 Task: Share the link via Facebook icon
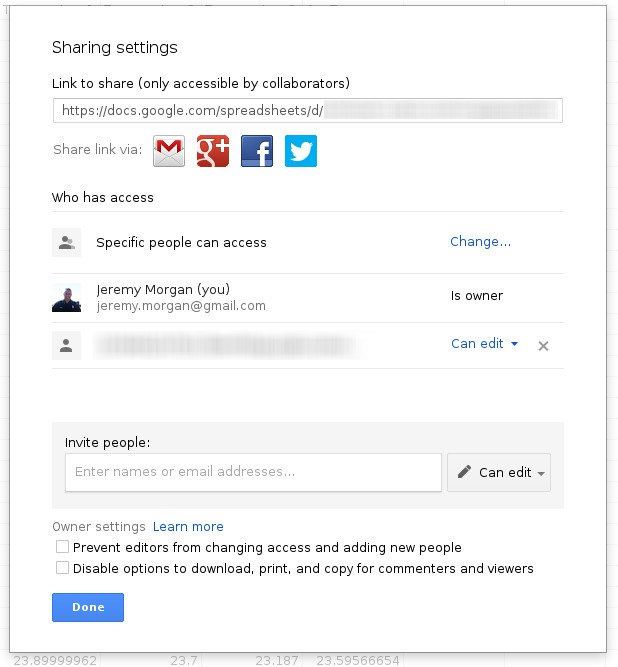(x=257, y=151)
